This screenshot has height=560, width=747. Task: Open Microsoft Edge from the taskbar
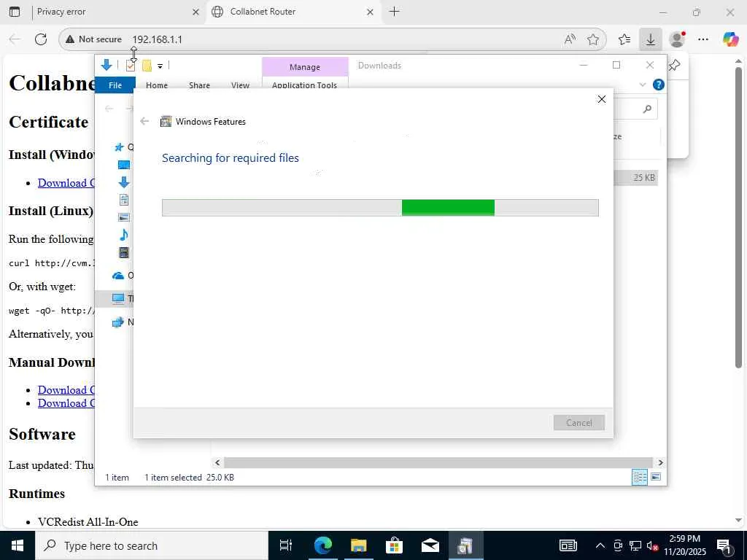(x=322, y=545)
